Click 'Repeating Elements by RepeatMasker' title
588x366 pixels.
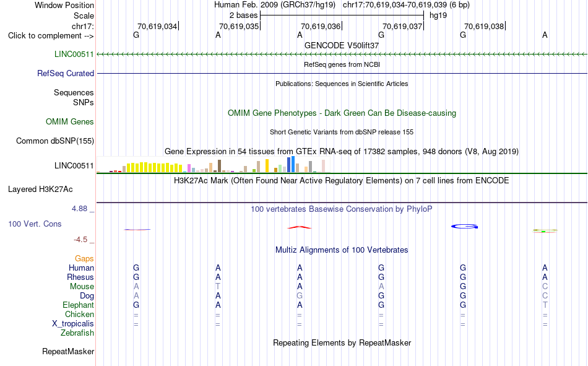click(342, 342)
